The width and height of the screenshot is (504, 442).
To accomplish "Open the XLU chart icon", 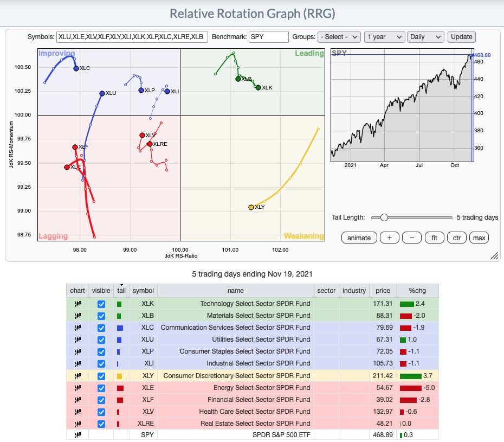I will coord(77,339).
